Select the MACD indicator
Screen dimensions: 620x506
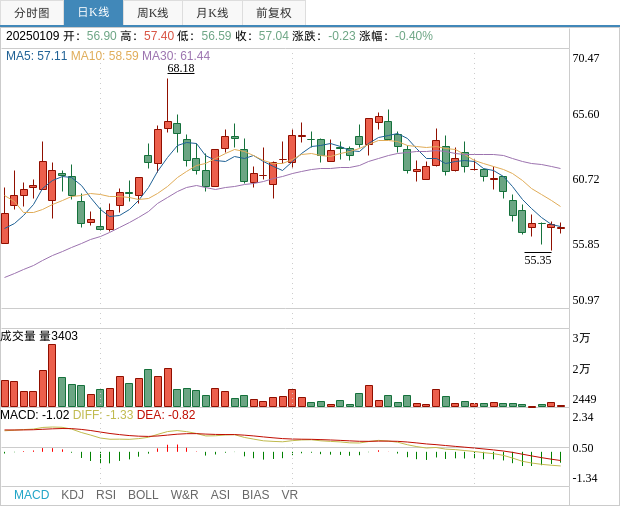point(32,495)
